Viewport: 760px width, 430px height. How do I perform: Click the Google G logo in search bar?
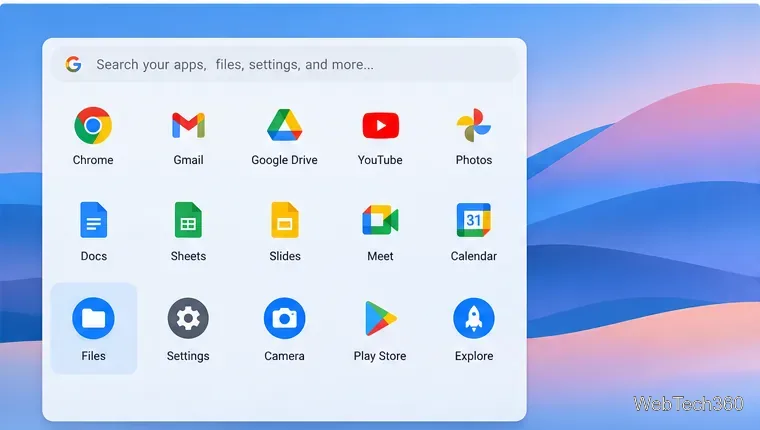tap(73, 64)
